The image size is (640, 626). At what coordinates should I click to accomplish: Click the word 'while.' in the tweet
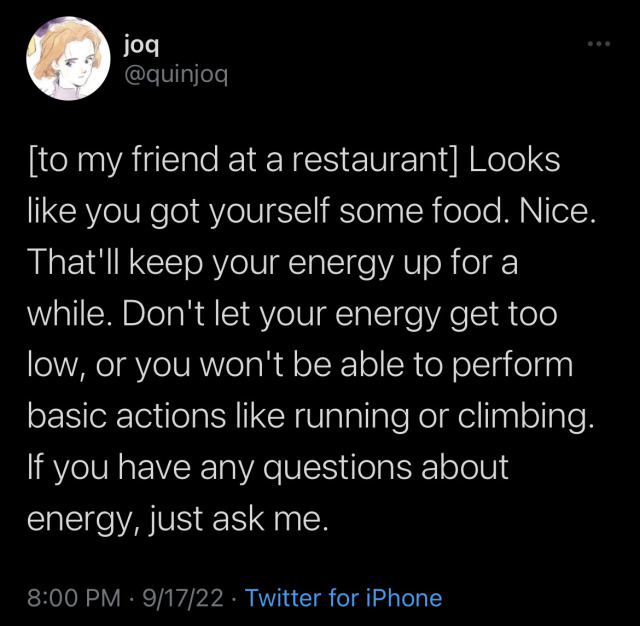[x=69, y=315]
